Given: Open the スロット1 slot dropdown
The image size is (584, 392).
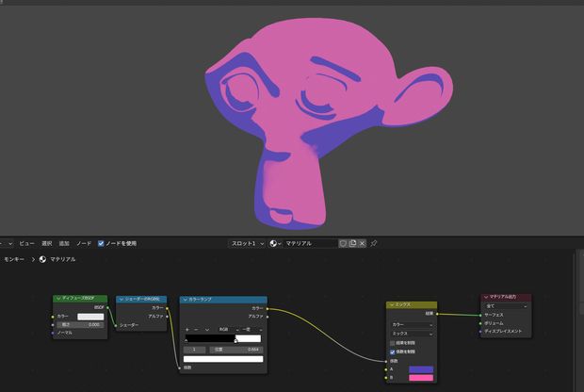Looking at the screenshot, I should pyautogui.click(x=247, y=243).
